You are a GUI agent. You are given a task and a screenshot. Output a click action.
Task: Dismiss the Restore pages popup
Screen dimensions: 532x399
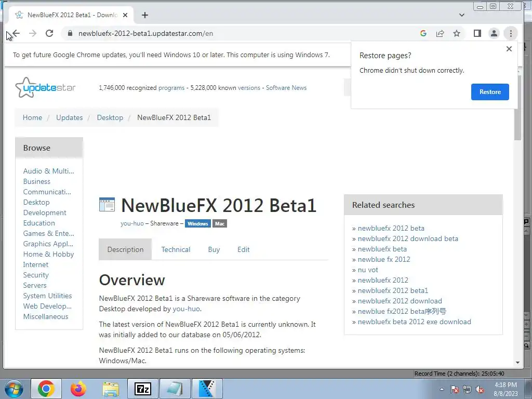pyautogui.click(x=509, y=49)
